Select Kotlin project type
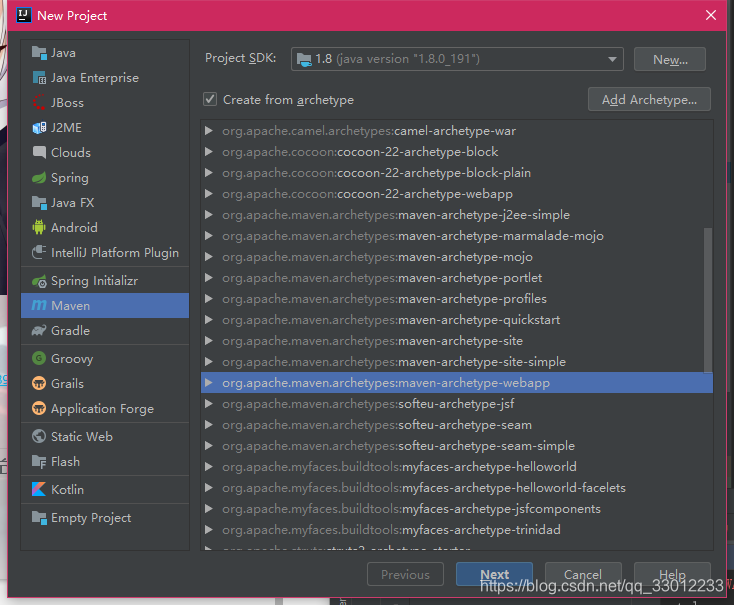734x605 pixels. tap(105, 489)
